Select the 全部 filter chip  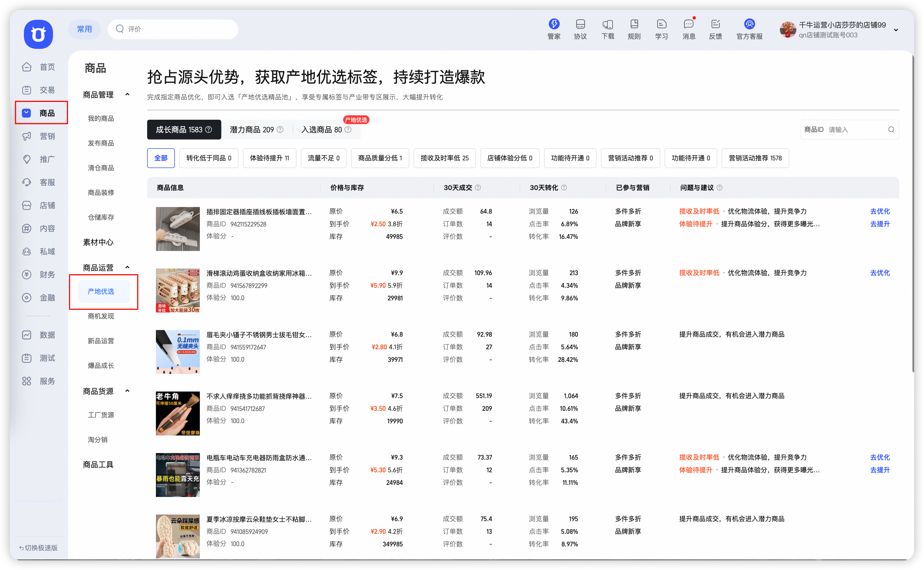click(161, 158)
